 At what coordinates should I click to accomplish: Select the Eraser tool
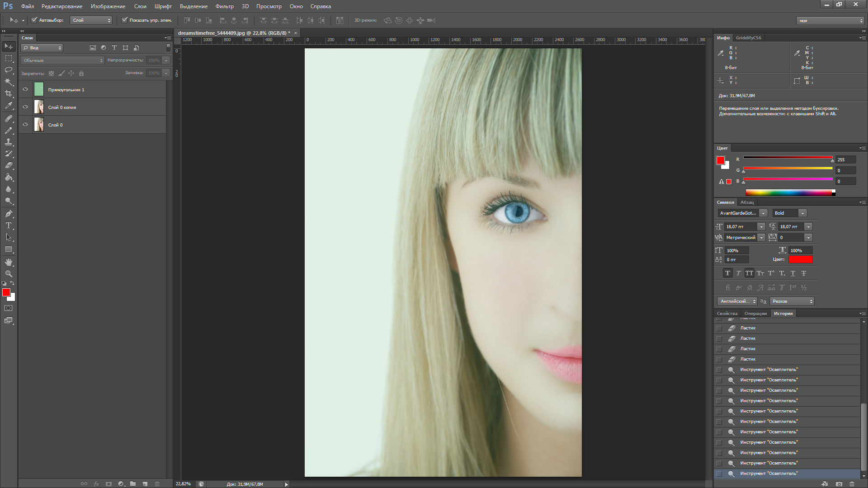(x=9, y=165)
